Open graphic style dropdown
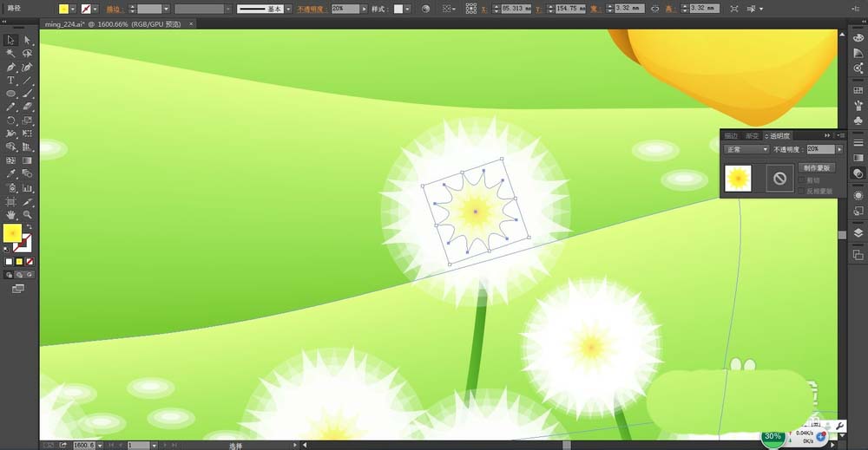The width and height of the screenshot is (868, 450). point(407,9)
